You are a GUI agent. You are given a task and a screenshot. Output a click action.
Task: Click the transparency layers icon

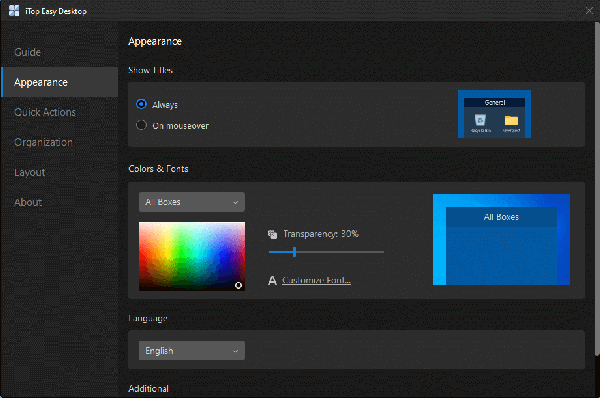click(x=272, y=234)
